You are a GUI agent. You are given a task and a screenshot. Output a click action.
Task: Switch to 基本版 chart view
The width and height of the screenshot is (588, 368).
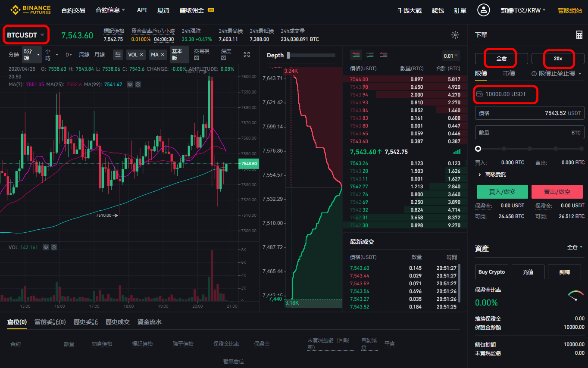[179, 55]
